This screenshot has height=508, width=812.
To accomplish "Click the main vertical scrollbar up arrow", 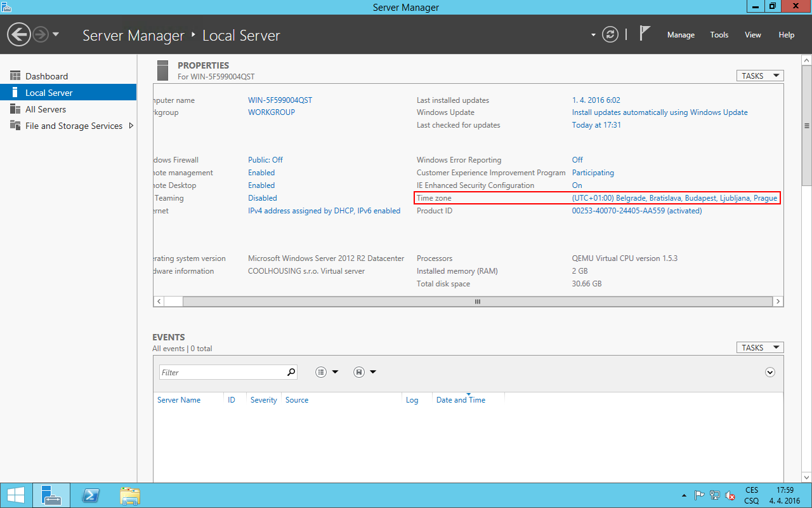I will point(807,60).
